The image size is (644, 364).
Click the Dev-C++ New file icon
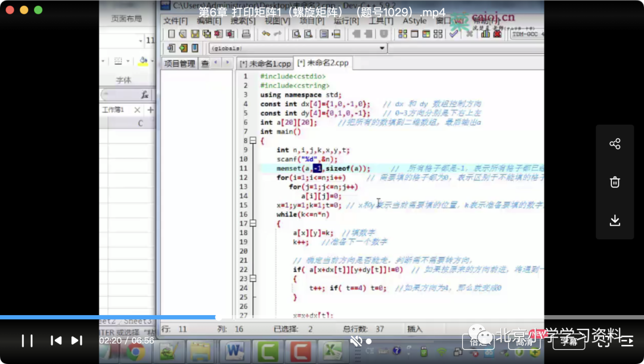(x=171, y=34)
